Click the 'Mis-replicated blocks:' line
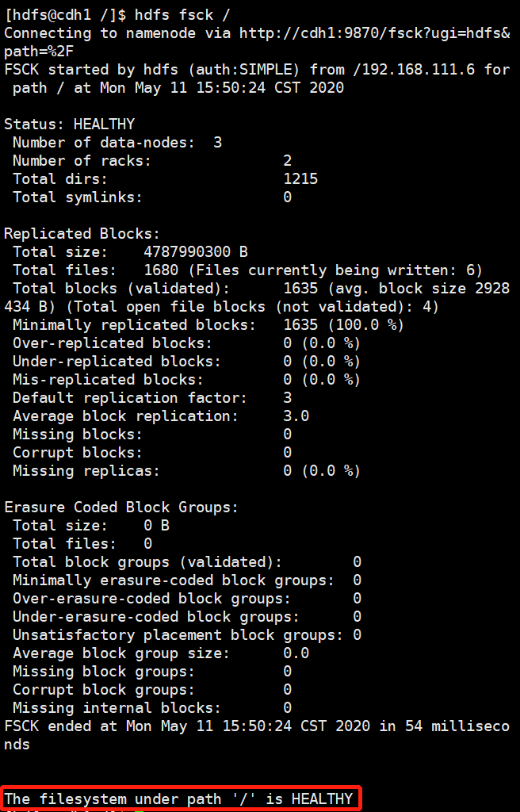Screen dimensions: 520x812 (x=186, y=380)
